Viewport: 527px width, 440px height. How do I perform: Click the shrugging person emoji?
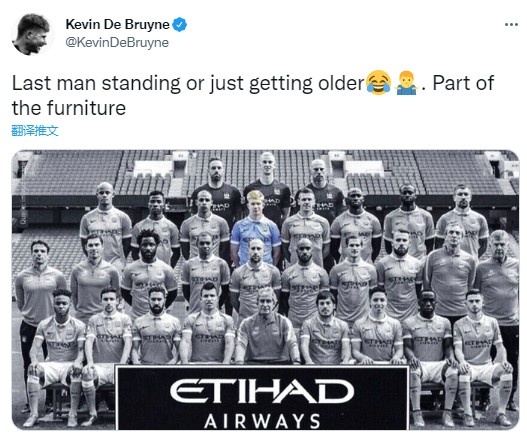tap(406, 83)
